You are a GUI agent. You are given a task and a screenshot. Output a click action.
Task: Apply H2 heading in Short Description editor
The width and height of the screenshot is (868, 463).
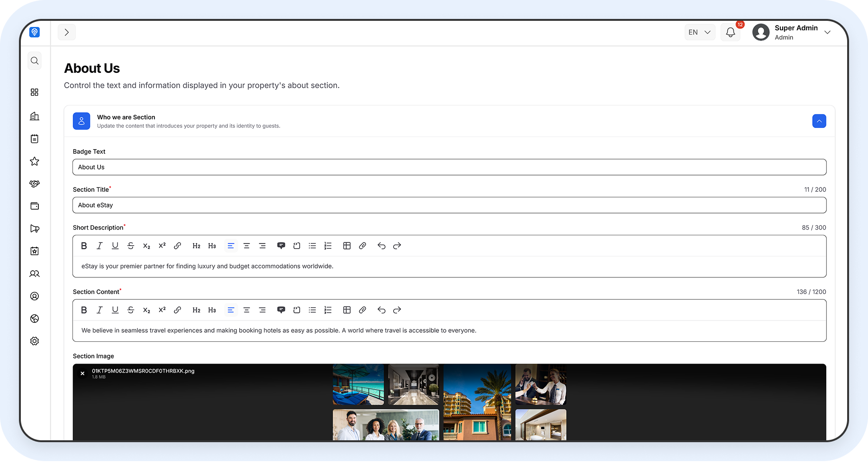pyautogui.click(x=196, y=246)
